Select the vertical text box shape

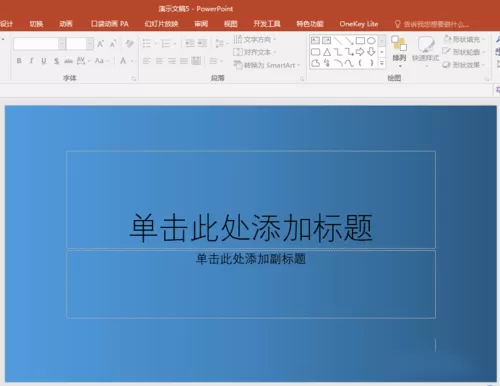click(x=327, y=41)
